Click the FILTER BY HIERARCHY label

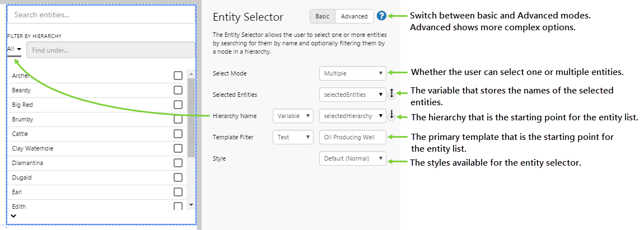[x=34, y=36]
